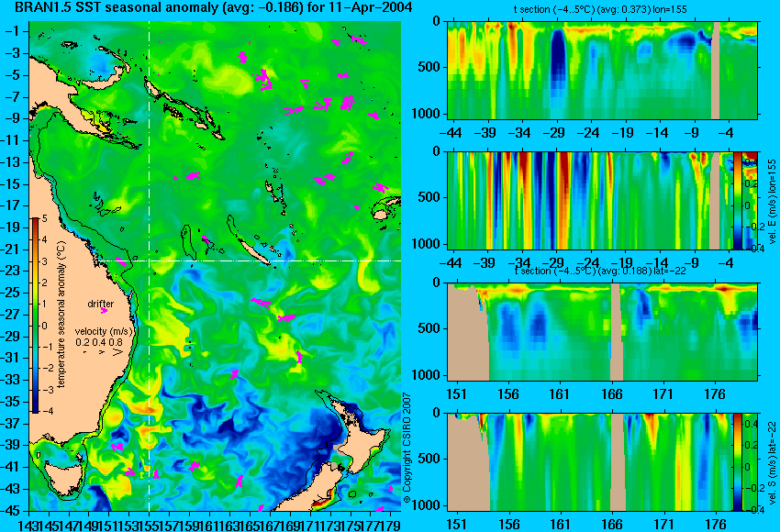Click the 't section ... lon=155' title
This screenshot has width=780, height=532.
tap(600, 9)
